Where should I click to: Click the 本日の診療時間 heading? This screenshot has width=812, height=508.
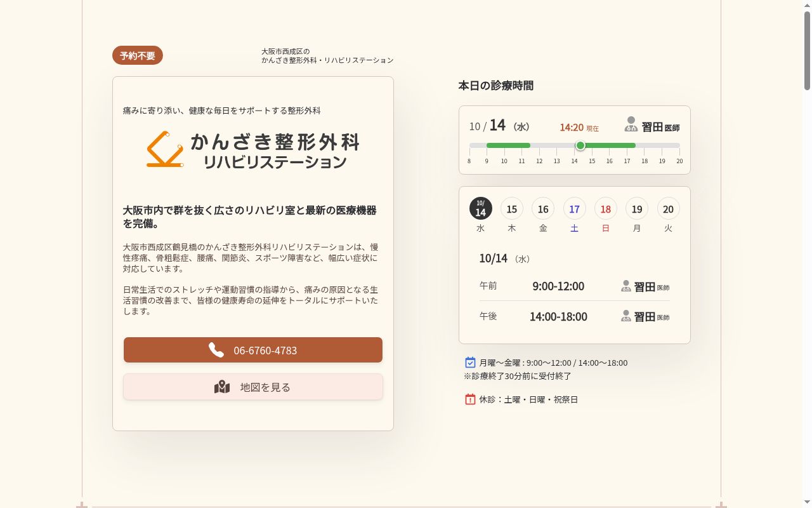click(x=496, y=86)
